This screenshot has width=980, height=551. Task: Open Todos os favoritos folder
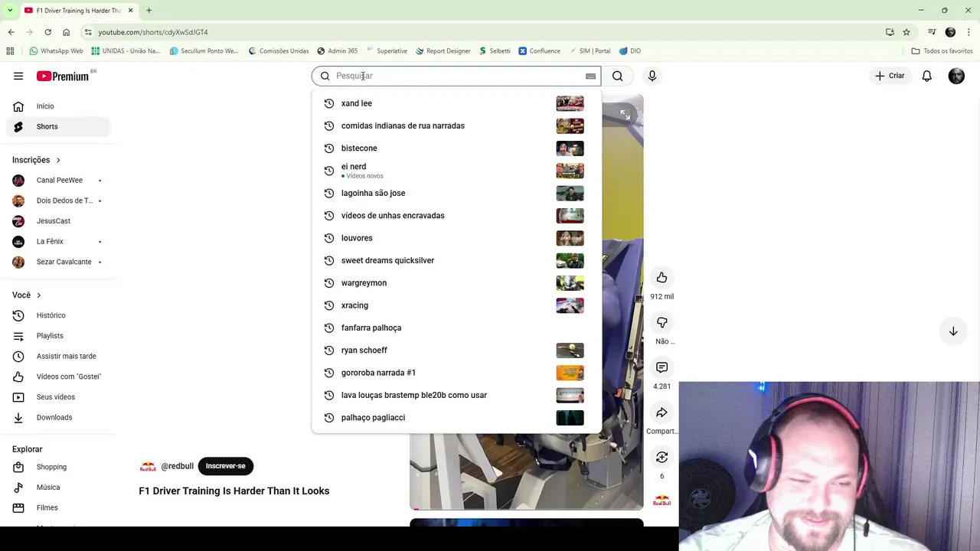[x=942, y=51]
